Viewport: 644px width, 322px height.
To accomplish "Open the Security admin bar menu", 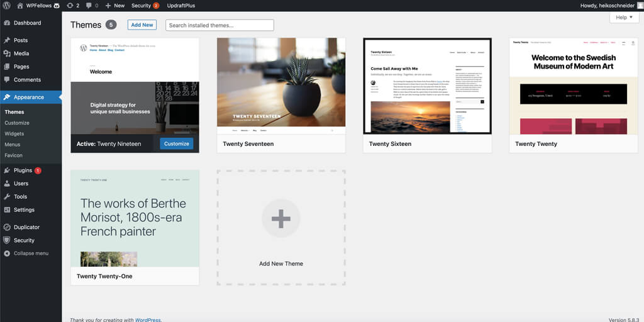I will [x=145, y=6].
